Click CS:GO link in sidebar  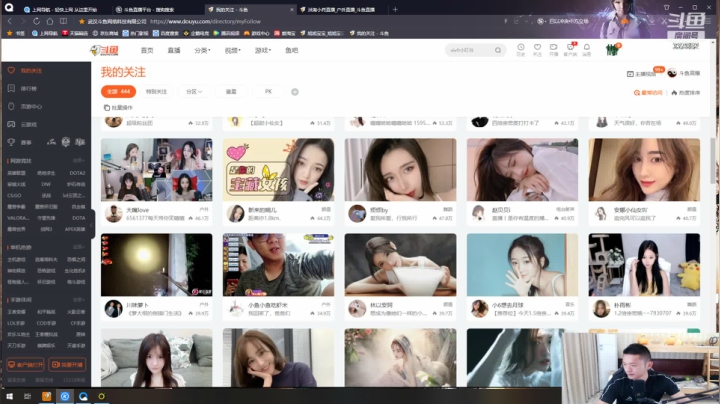(x=14, y=195)
